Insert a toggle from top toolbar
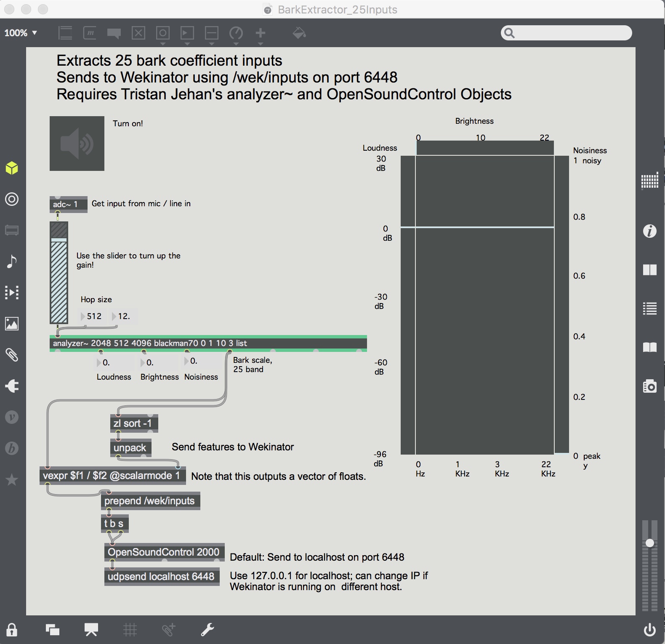The height and width of the screenshot is (644, 665). pyautogui.click(x=138, y=33)
